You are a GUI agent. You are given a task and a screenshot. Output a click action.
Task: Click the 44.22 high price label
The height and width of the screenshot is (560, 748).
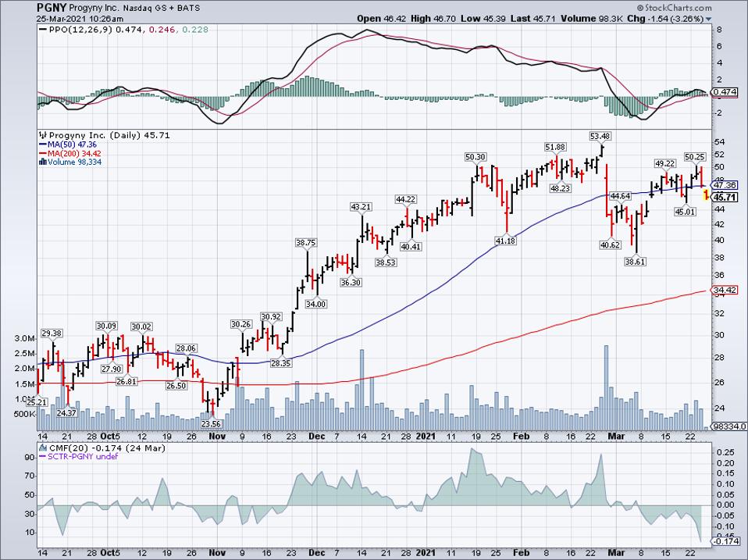(405, 199)
